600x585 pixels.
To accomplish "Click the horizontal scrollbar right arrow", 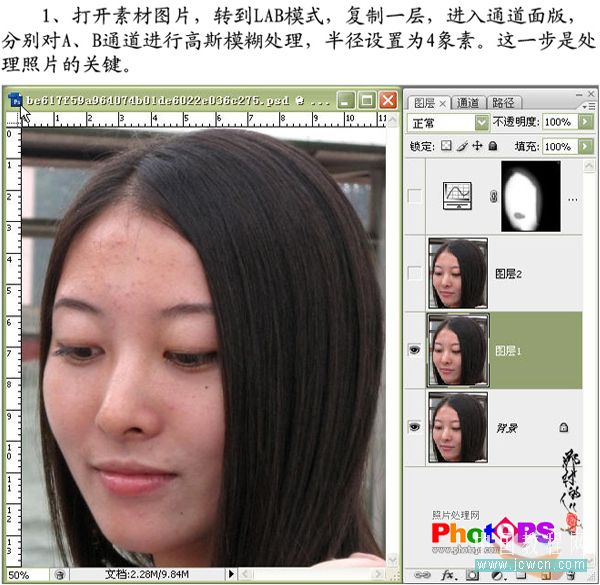I will tap(379, 574).
